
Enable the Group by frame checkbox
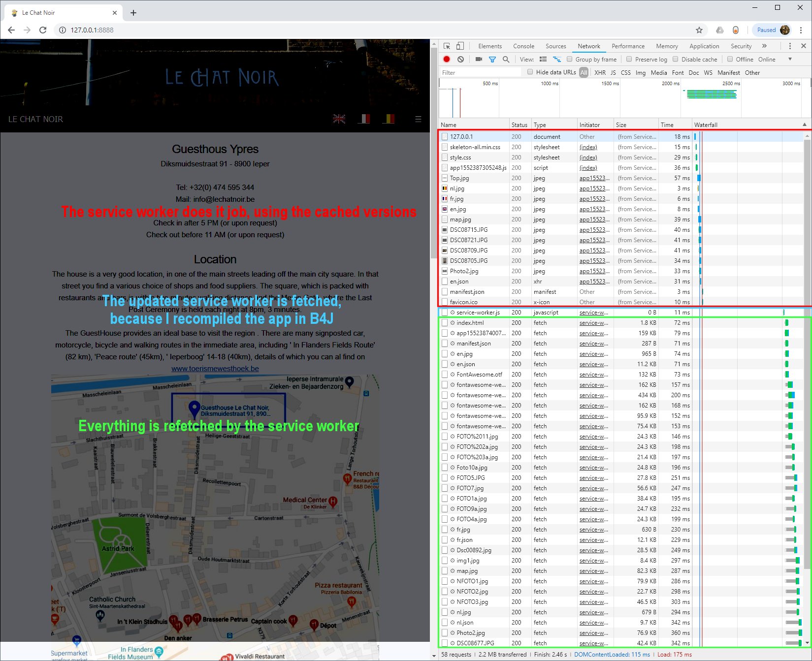point(570,59)
